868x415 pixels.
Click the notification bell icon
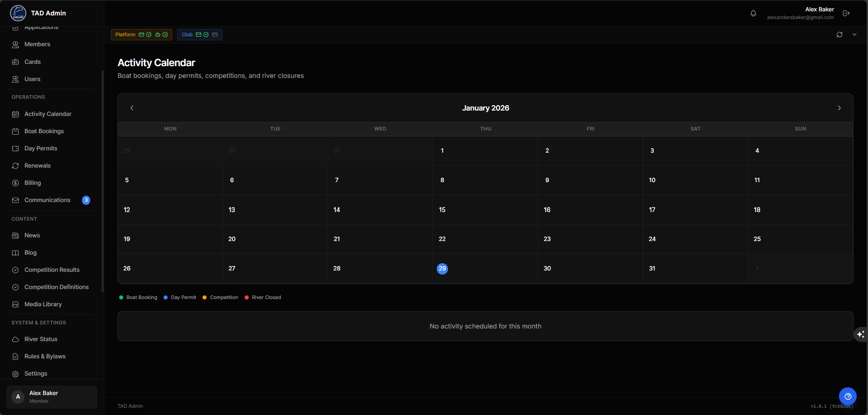click(x=753, y=13)
